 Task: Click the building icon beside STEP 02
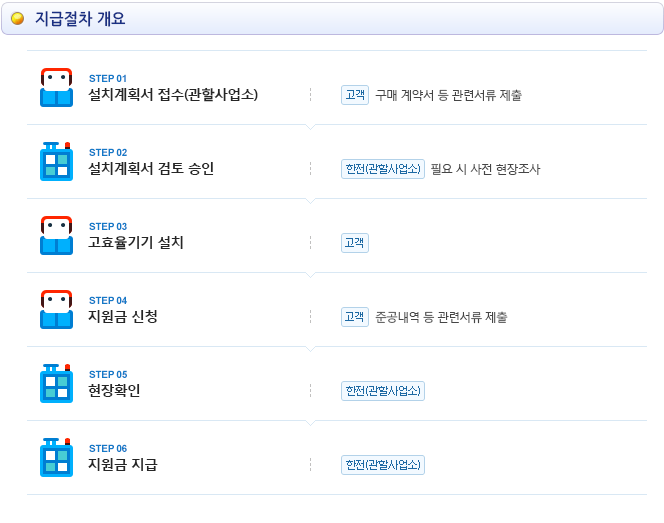[56, 161]
